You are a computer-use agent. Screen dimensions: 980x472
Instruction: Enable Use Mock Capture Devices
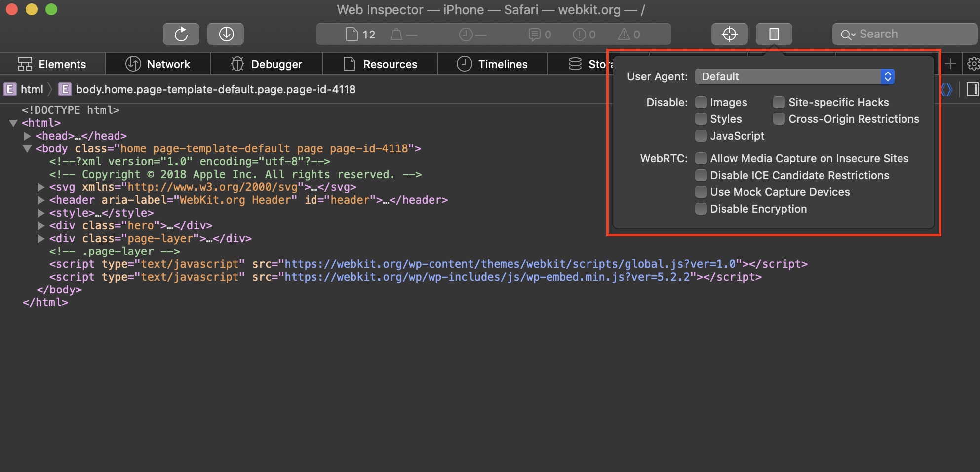tap(701, 192)
